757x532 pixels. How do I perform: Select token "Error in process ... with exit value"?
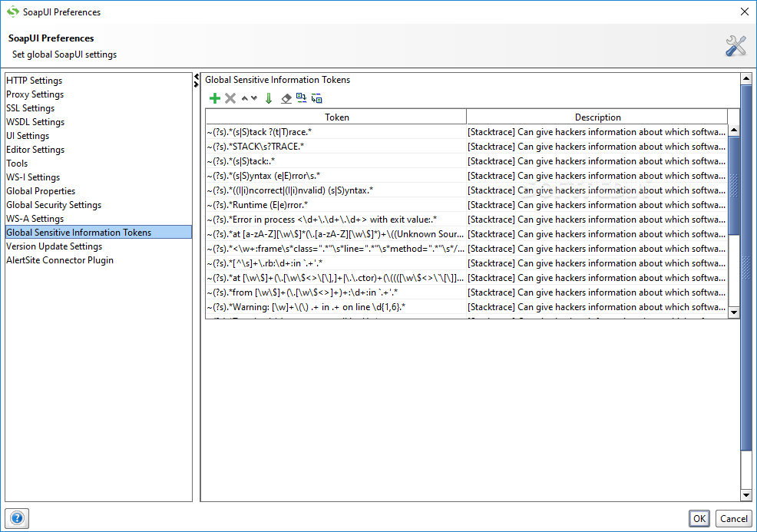[336, 220]
